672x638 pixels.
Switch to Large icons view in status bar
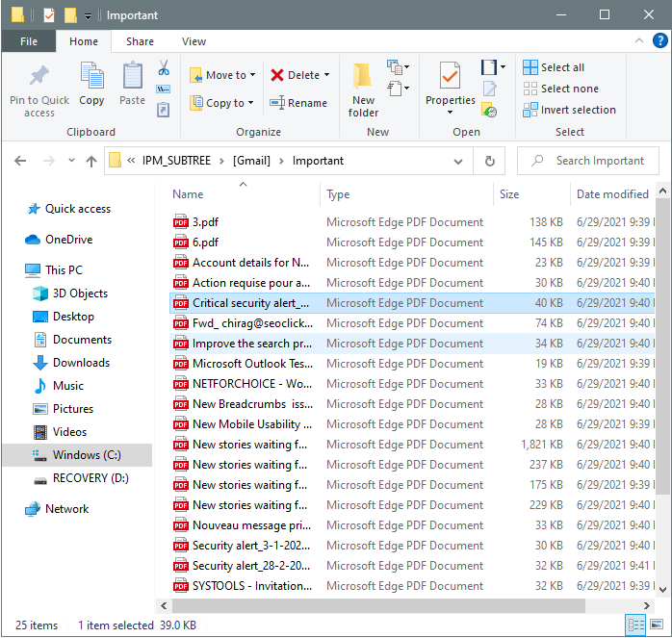657,625
